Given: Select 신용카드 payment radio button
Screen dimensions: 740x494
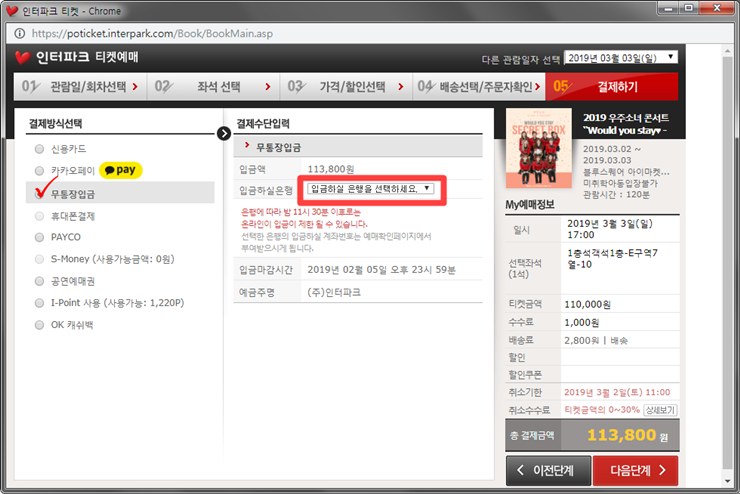Looking at the screenshot, I should pyautogui.click(x=40, y=149).
